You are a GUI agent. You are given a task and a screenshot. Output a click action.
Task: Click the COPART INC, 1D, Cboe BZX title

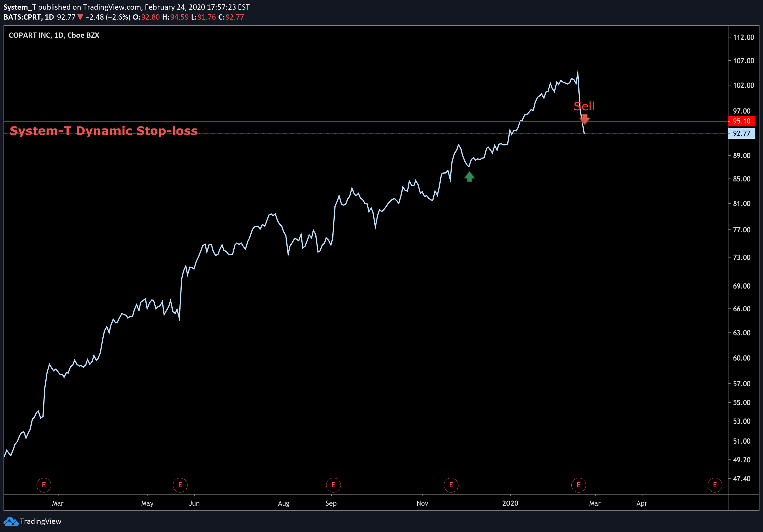pyautogui.click(x=54, y=35)
